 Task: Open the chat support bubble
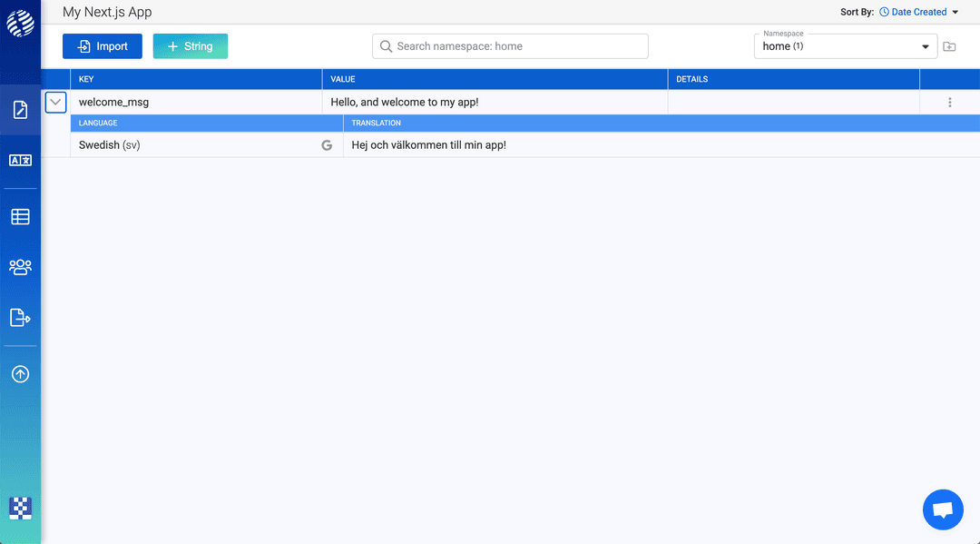(943, 509)
